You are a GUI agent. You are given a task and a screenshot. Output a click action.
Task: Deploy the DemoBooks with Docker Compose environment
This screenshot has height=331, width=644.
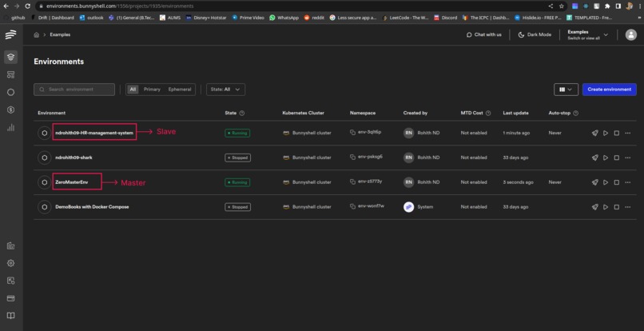click(594, 207)
